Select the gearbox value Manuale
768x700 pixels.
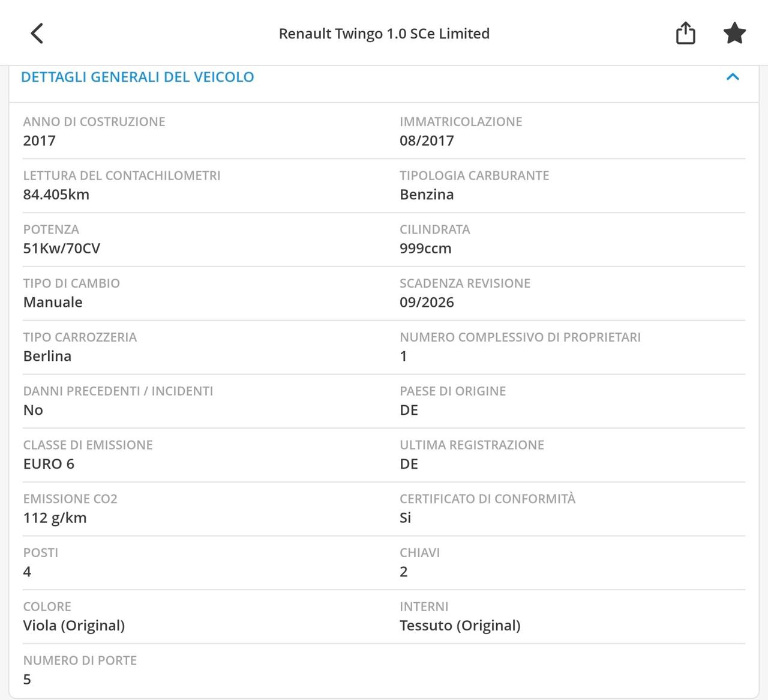[x=53, y=302]
